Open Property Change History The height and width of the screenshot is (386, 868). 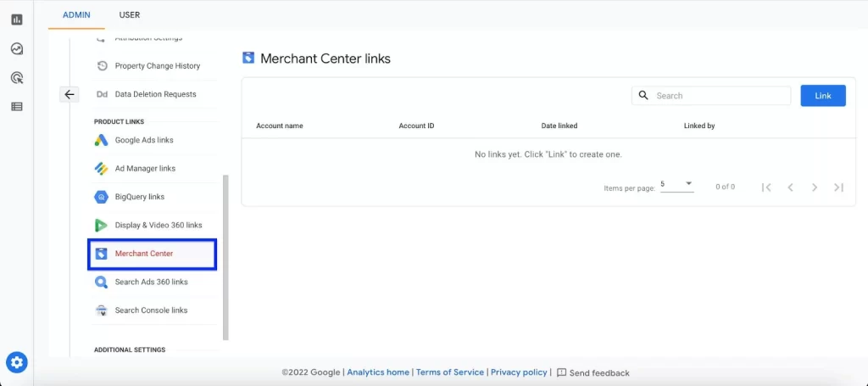click(x=157, y=66)
